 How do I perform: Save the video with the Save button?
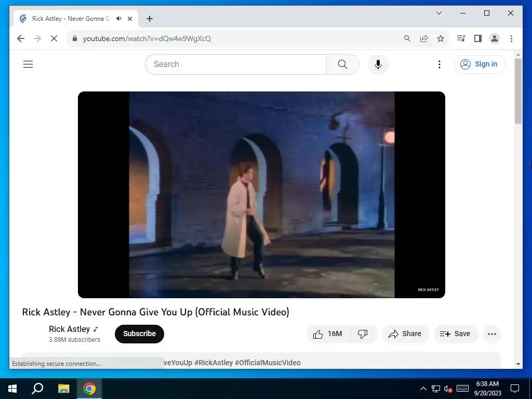point(455,334)
